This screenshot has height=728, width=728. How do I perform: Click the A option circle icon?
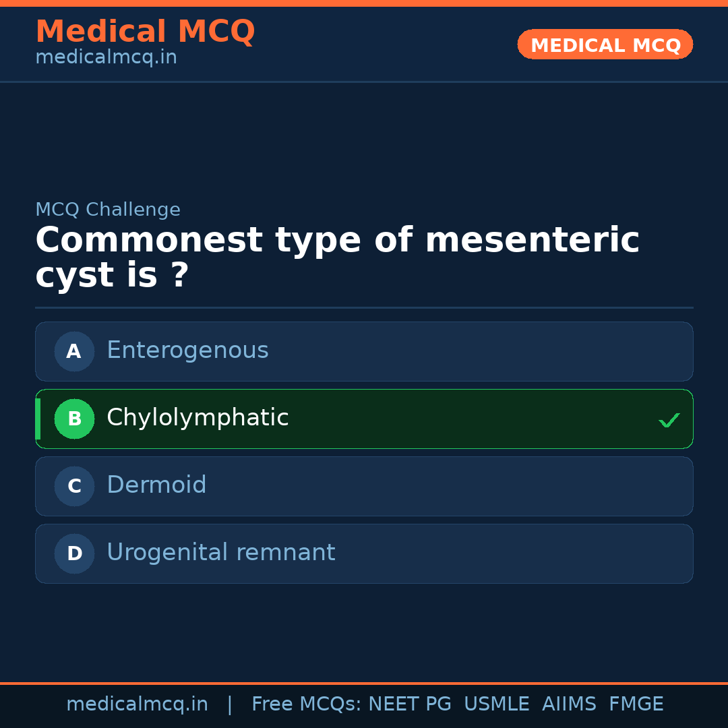click(74, 351)
